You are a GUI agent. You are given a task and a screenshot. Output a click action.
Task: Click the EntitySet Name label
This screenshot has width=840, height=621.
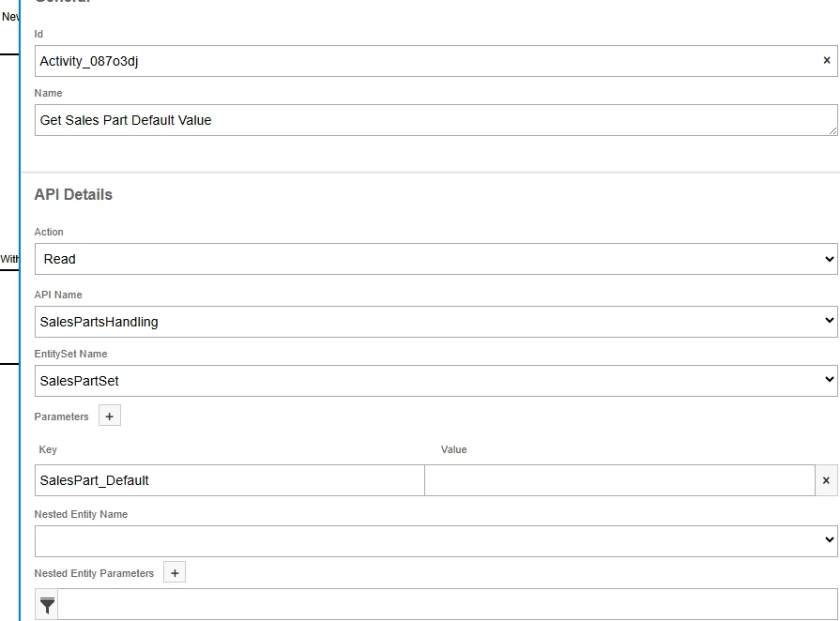click(x=70, y=354)
